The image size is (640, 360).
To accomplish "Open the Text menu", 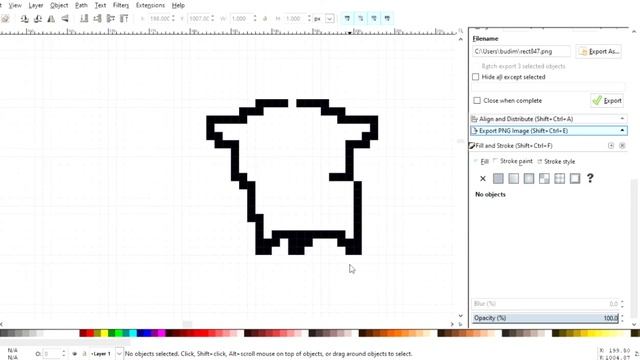I will pyautogui.click(x=100, y=5).
